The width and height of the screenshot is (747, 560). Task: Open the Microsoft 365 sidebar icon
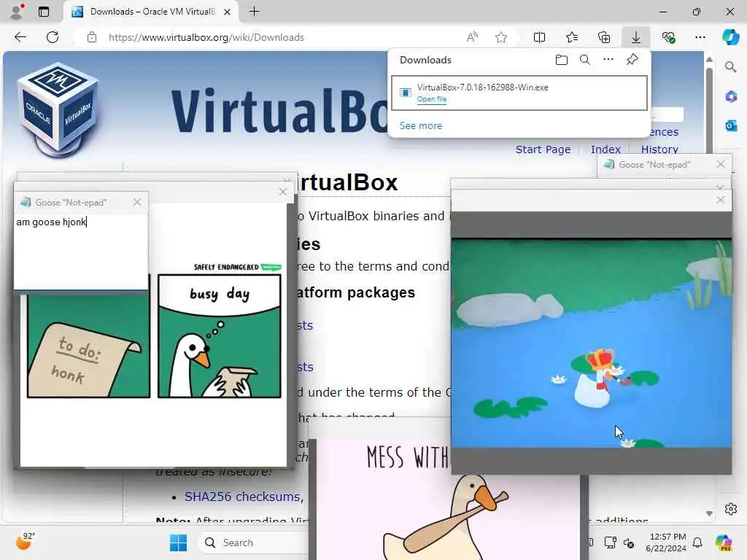click(x=731, y=97)
